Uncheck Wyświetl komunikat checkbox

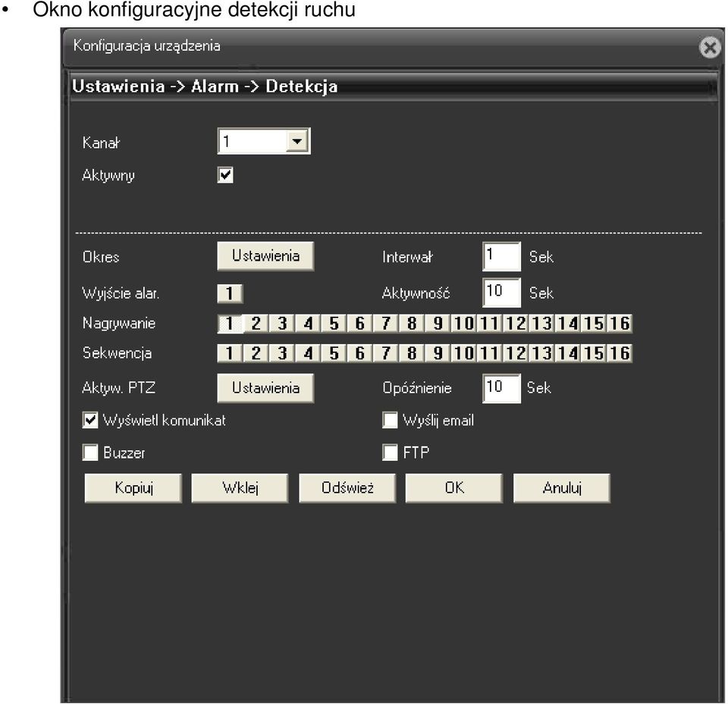pyautogui.click(x=90, y=420)
